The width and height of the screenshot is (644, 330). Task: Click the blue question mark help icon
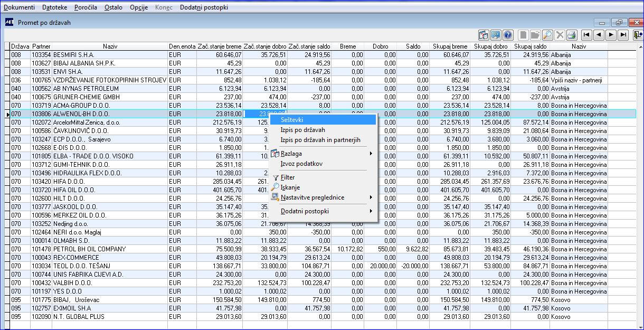pyautogui.click(x=508, y=35)
